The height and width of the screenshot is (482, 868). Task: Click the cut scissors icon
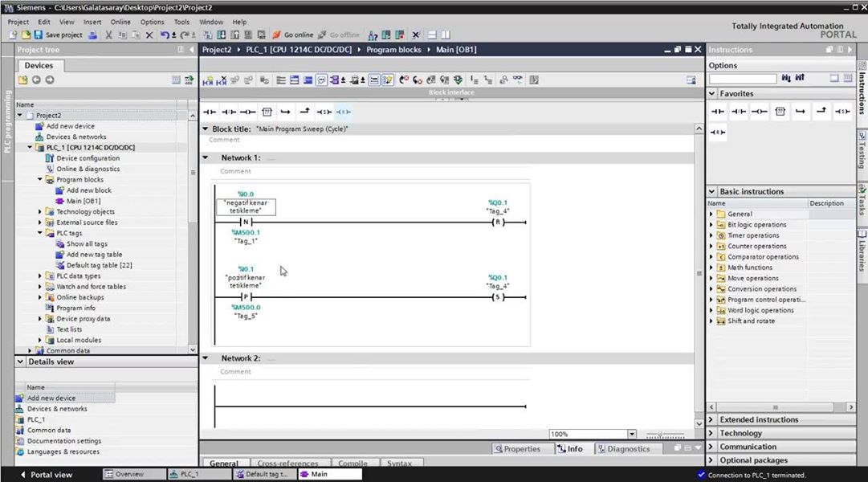pyautogui.click(x=108, y=35)
